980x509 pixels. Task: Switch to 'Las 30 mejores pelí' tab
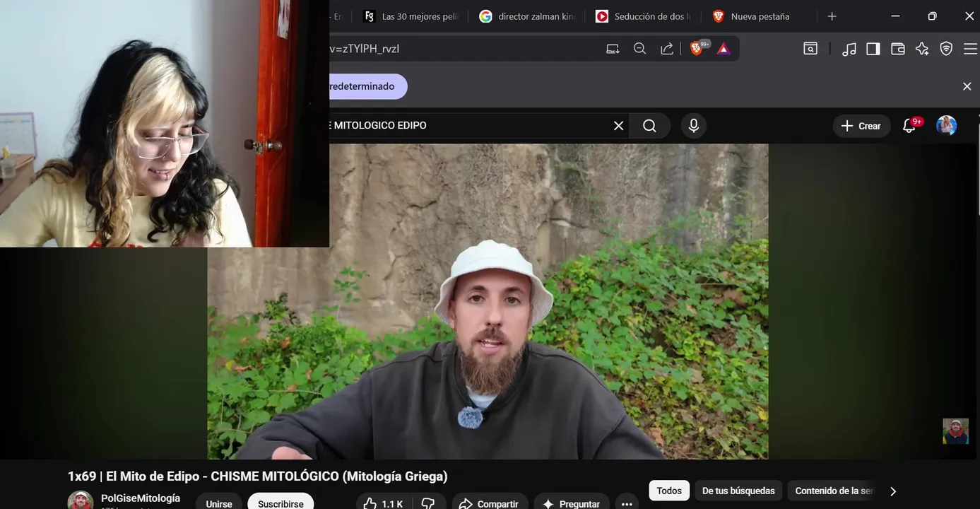pyautogui.click(x=411, y=16)
